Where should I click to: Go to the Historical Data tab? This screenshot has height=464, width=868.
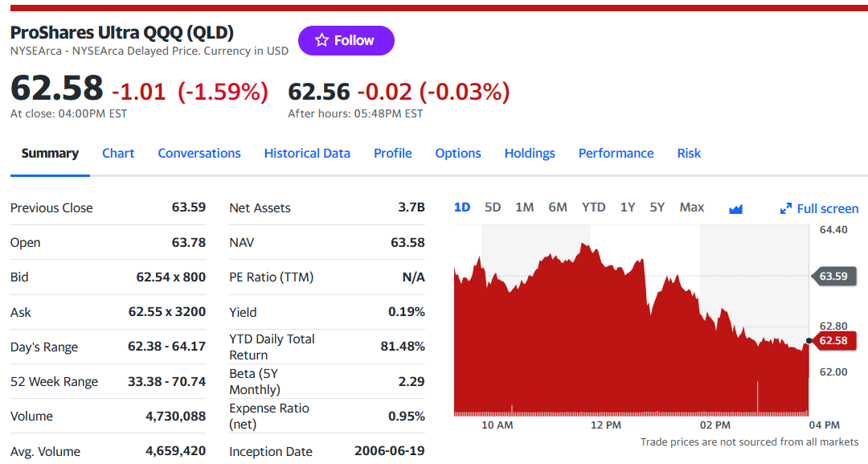click(x=307, y=154)
